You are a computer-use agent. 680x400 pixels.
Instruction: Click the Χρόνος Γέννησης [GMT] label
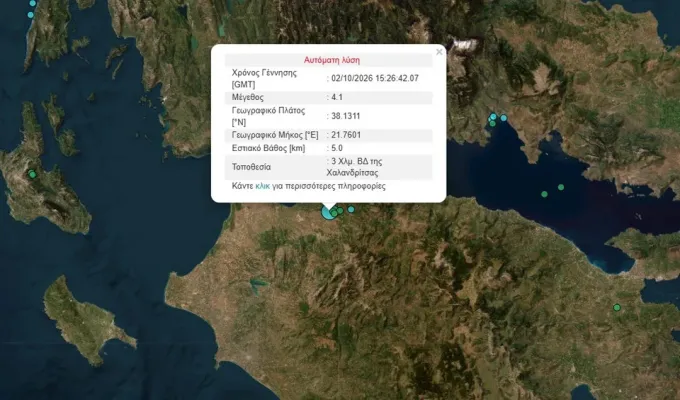tap(264, 79)
